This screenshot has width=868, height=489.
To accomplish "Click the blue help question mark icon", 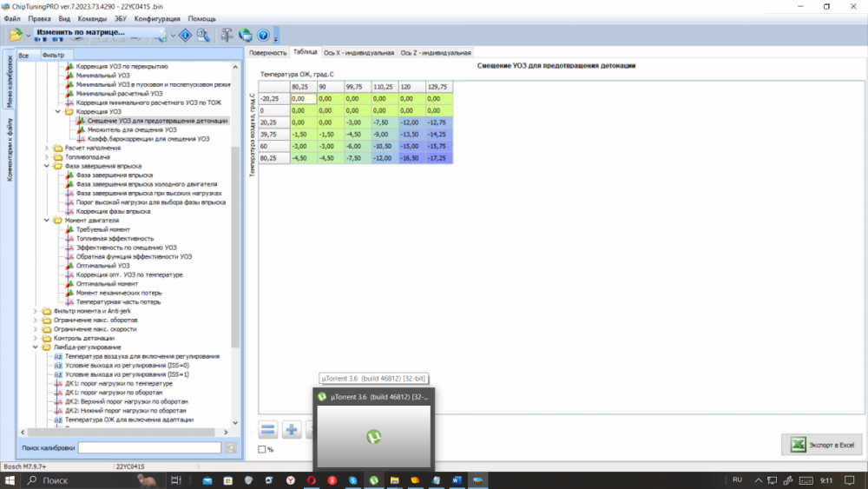I will coord(263,35).
